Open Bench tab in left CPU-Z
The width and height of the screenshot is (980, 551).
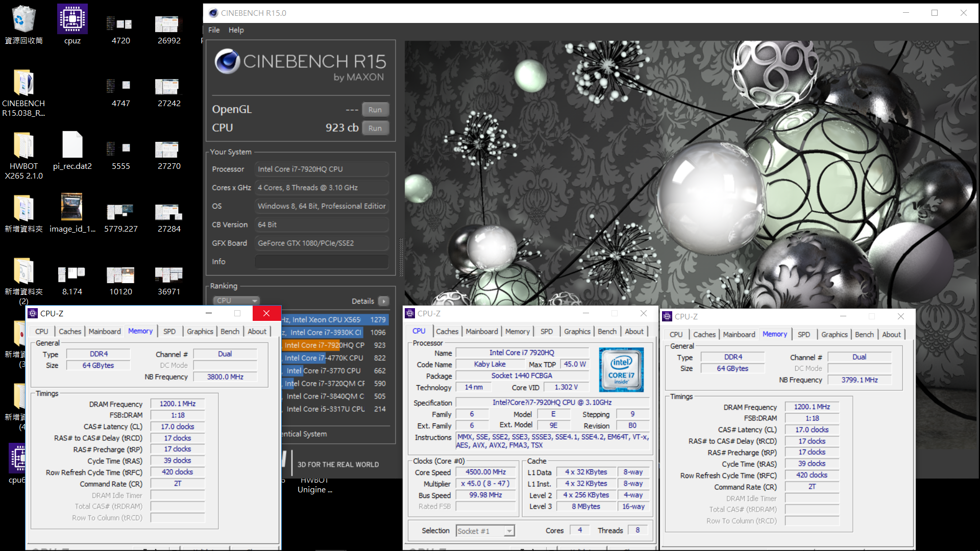[x=230, y=331]
